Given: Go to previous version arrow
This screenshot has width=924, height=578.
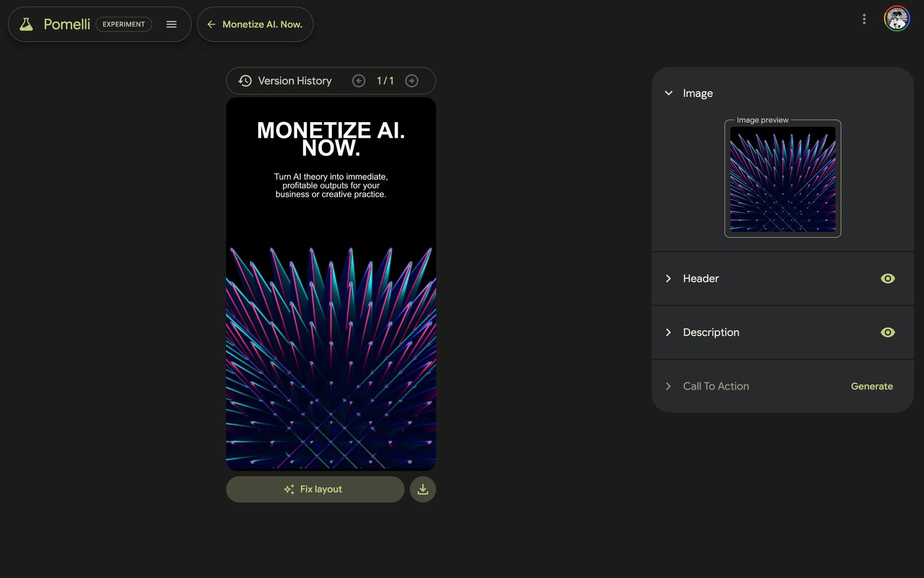Looking at the screenshot, I should click(359, 81).
